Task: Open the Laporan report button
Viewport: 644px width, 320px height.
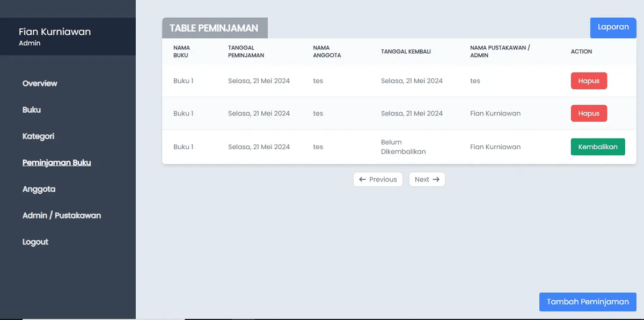Action: click(x=613, y=27)
